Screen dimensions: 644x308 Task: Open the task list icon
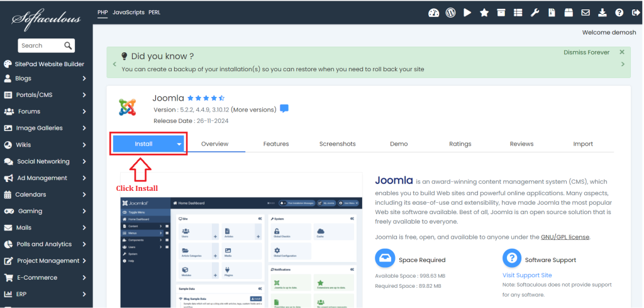tap(518, 13)
